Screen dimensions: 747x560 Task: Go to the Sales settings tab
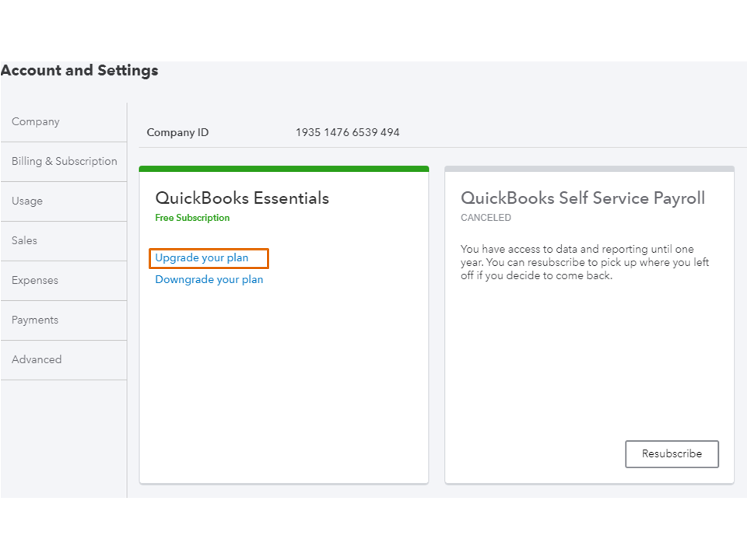[24, 241]
